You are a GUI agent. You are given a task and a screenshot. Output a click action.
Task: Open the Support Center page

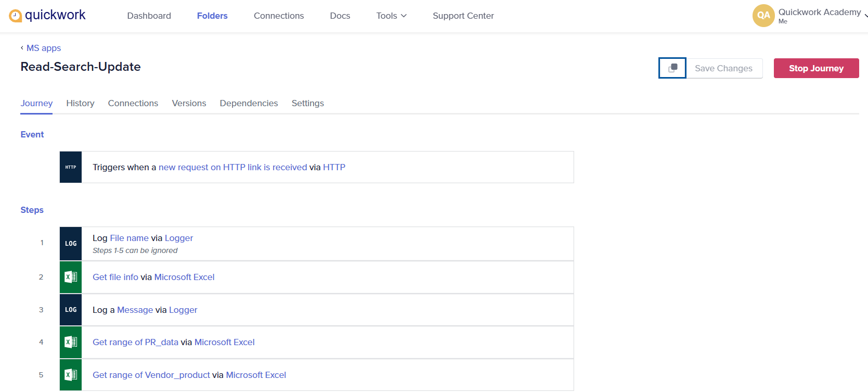coord(463,16)
